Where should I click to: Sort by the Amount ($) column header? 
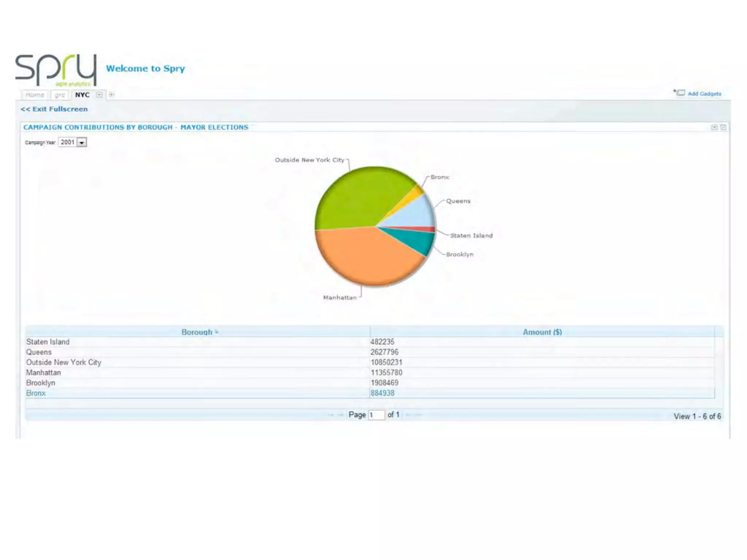(542, 332)
